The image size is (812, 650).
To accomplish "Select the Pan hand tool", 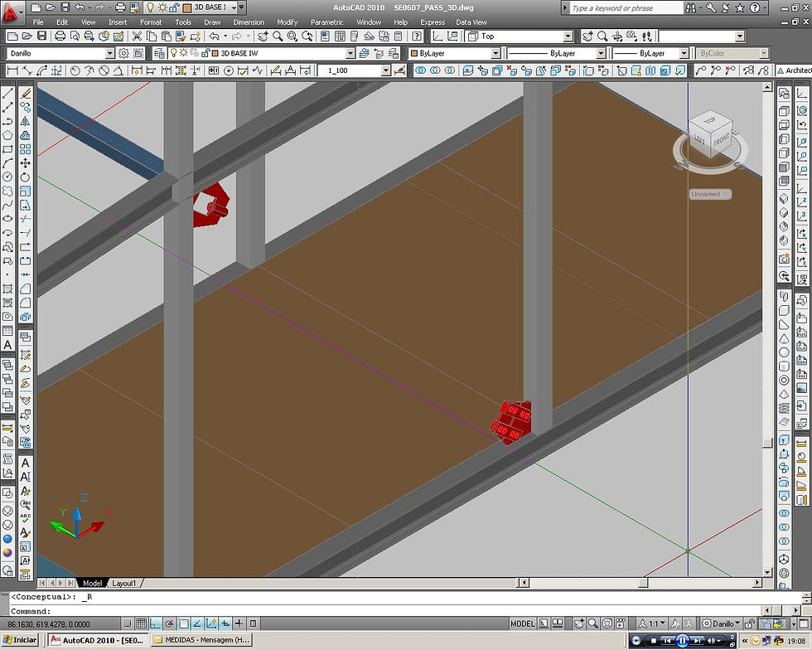I will tap(263, 36).
